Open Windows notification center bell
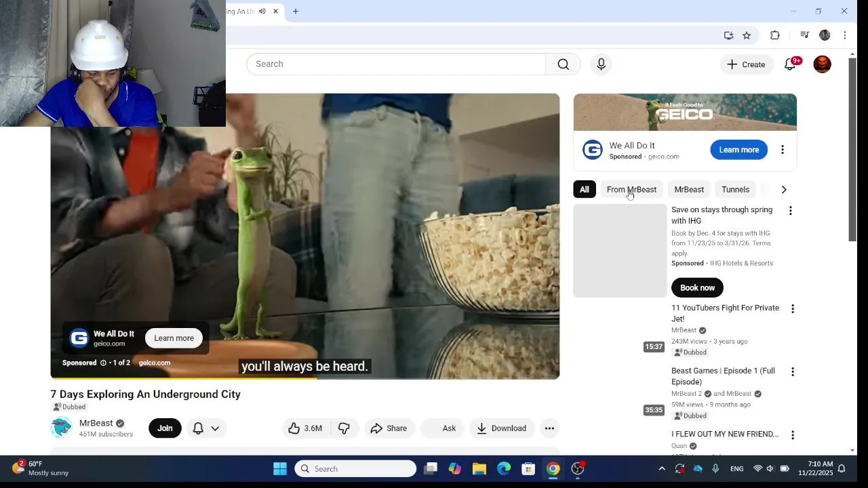Viewport: 868px width, 488px height. tap(842, 469)
